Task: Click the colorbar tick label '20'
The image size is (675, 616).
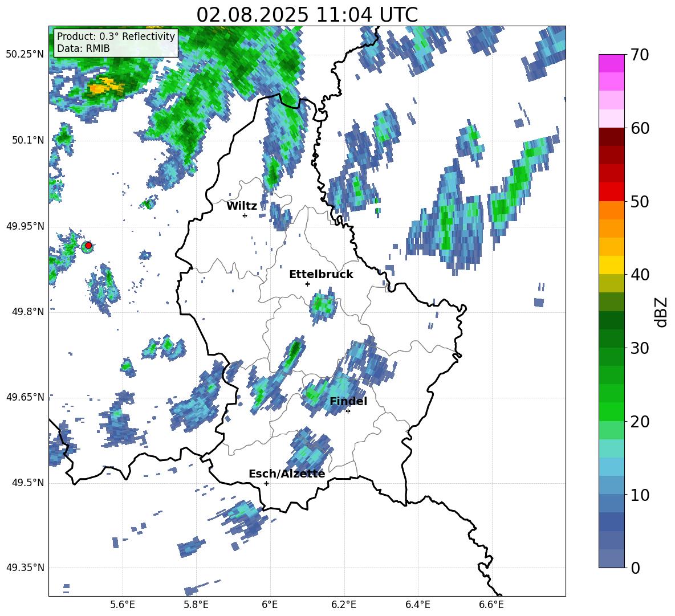Action: pos(640,422)
